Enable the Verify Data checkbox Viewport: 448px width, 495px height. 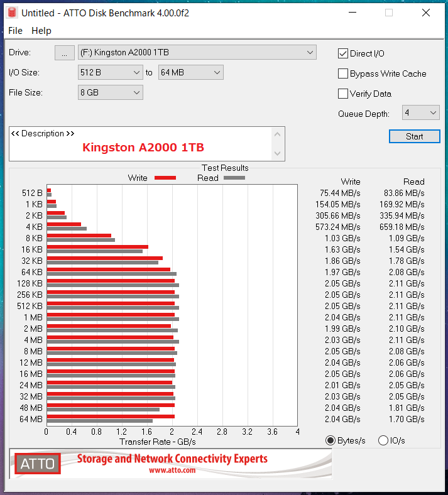[343, 94]
